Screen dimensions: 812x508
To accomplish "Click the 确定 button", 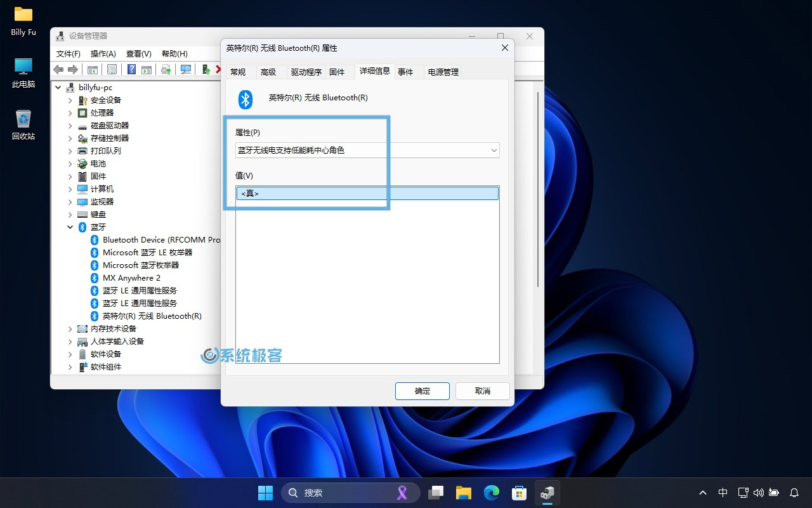I will pos(422,391).
